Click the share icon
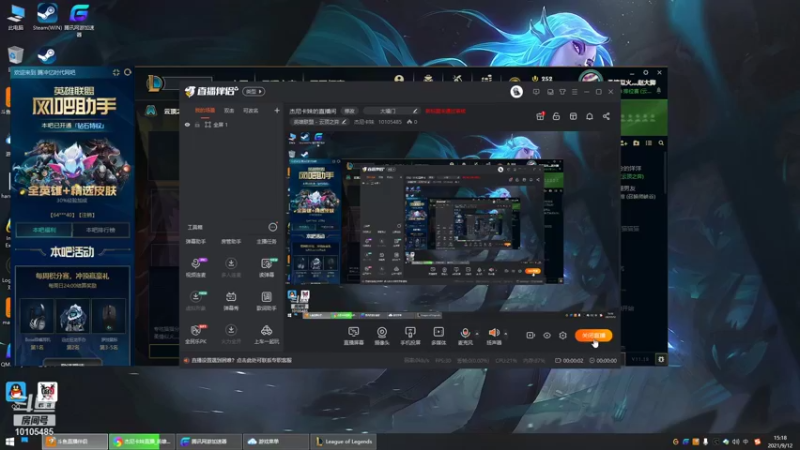Viewport: 800px width, 450px height. [606, 116]
